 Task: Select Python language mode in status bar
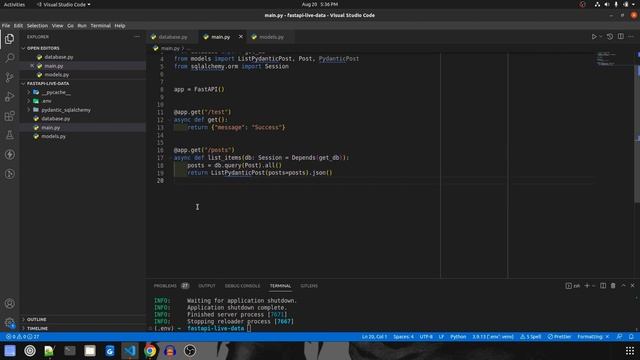tap(458, 337)
